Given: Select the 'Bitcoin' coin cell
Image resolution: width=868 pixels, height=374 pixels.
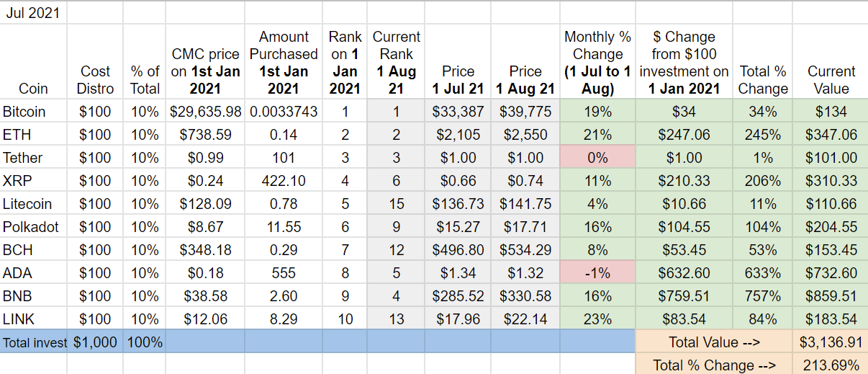Looking at the screenshot, I should (x=34, y=112).
